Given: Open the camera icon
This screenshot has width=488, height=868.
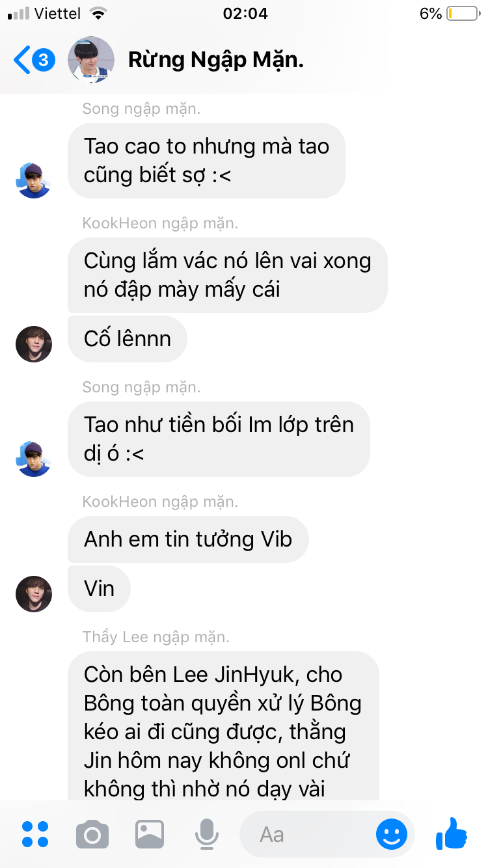Looking at the screenshot, I should click(92, 834).
